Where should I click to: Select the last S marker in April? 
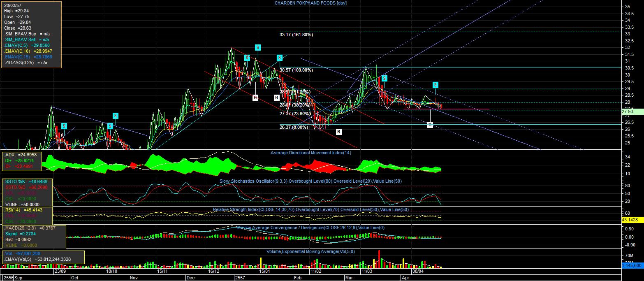click(436, 85)
